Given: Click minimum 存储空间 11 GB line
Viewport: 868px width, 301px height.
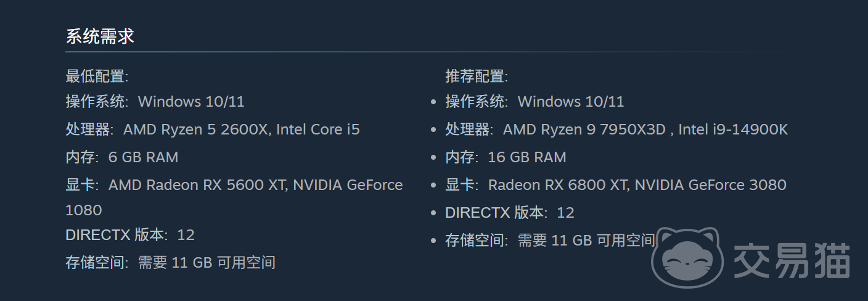Looking at the screenshot, I should [x=170, y=262].
